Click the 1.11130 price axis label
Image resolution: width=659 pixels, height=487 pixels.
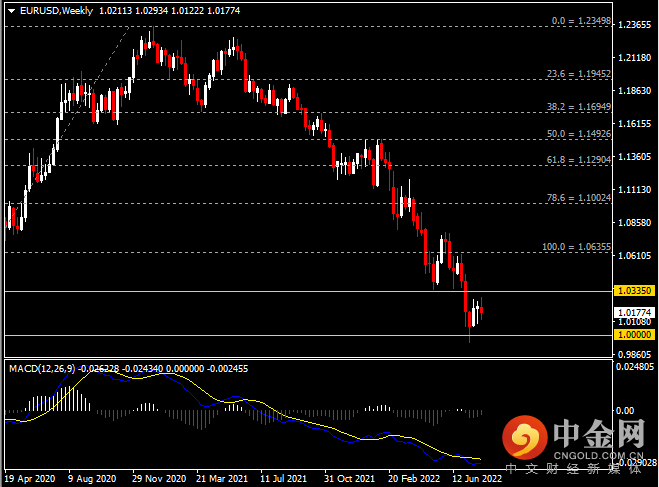tap(635, 190)
